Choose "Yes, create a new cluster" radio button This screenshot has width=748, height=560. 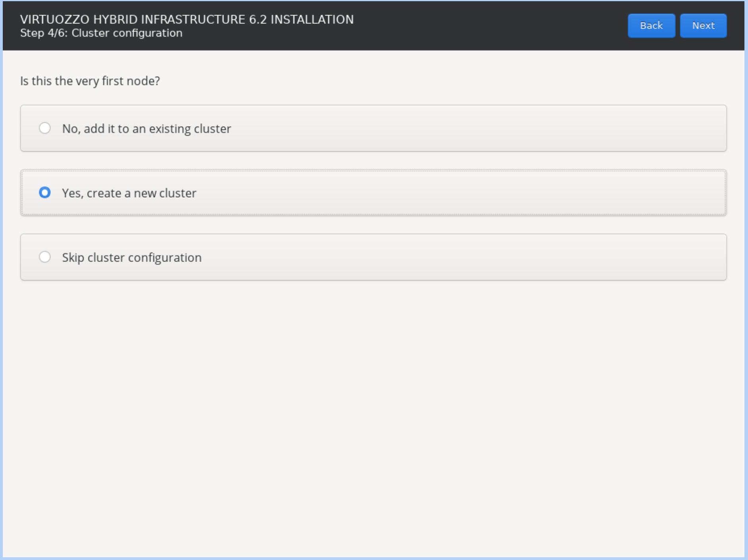(45, 192)
